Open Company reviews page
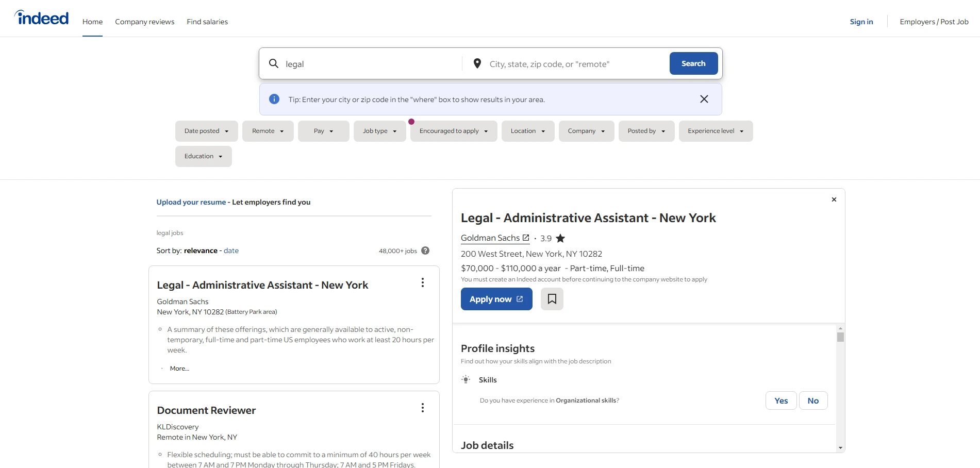 145,22
